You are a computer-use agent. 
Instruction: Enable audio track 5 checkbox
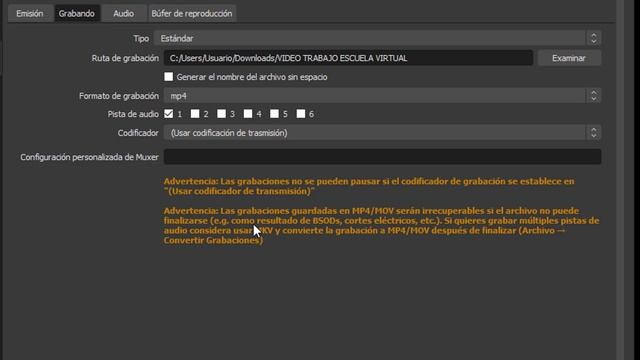coord(274,114)
